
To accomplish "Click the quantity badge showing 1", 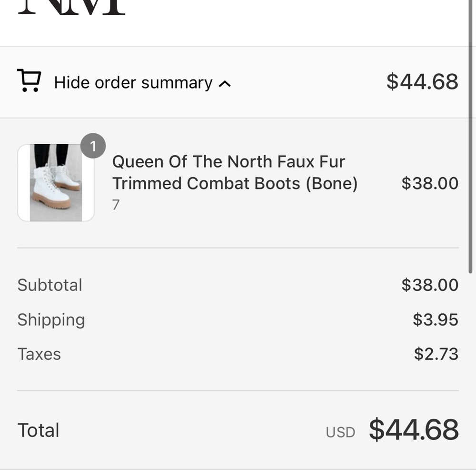I will point(93,146).
